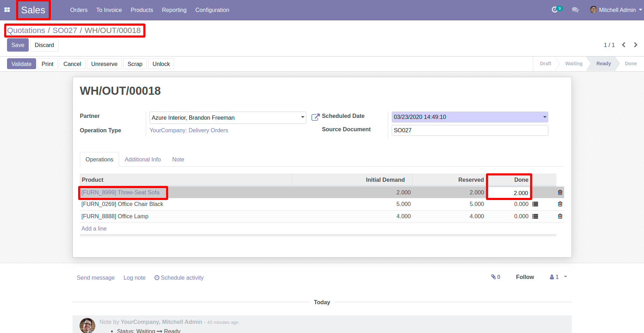Screen dimensions: 644x333
Task: Select the Waiting status stage
Action: pyautogui.click(x=574, y=64)
